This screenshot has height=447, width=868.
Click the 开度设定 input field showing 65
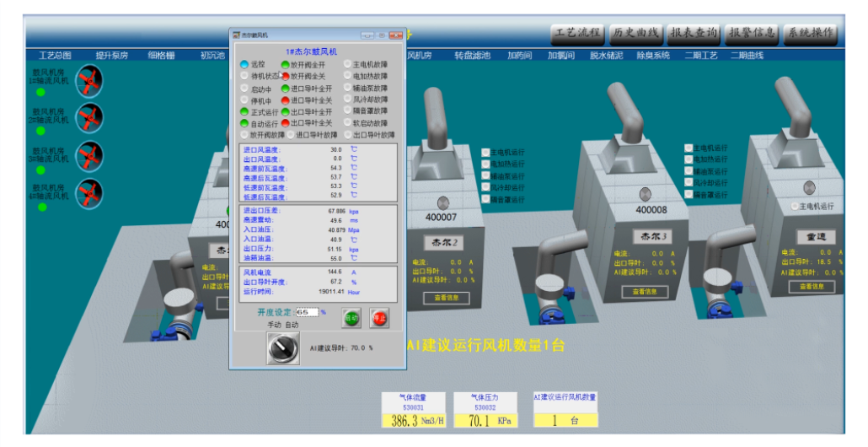coord(308,312)
